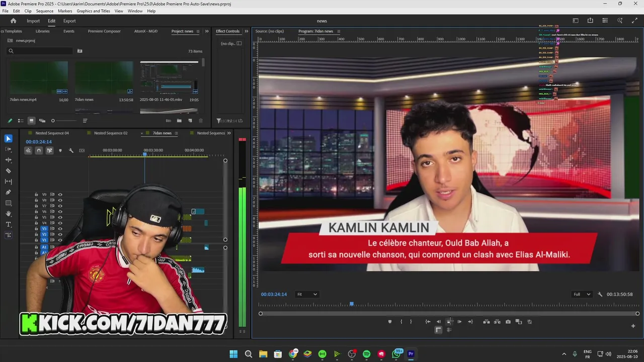
Task: Select the Ripple Edit tool
Action: click(9, 160)
